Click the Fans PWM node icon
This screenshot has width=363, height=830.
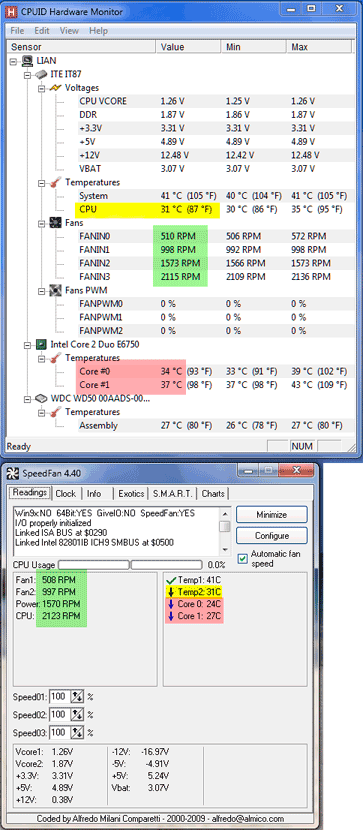(56, 290)
